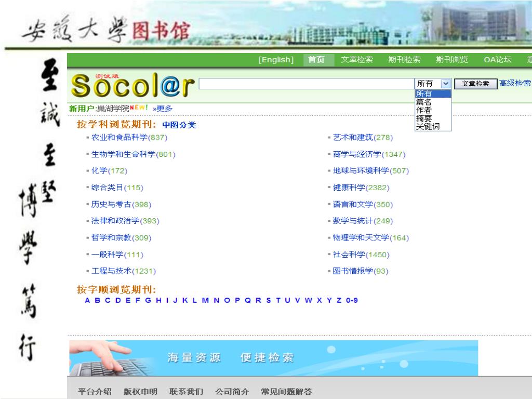Open 联系我们 footer link
This screenshot has width=532, height=399.
coord(187,392)
